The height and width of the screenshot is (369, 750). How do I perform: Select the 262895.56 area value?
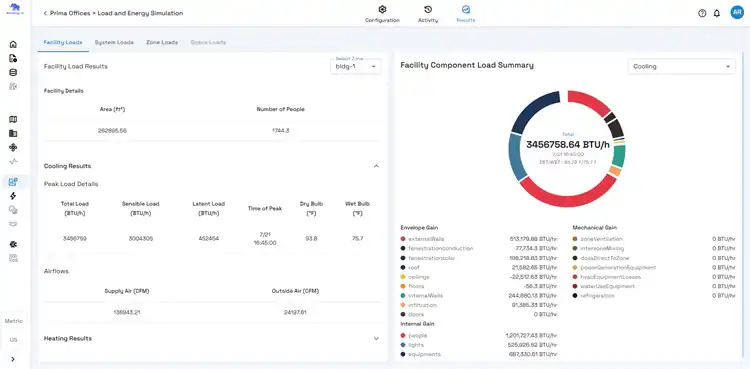(113, 131)
